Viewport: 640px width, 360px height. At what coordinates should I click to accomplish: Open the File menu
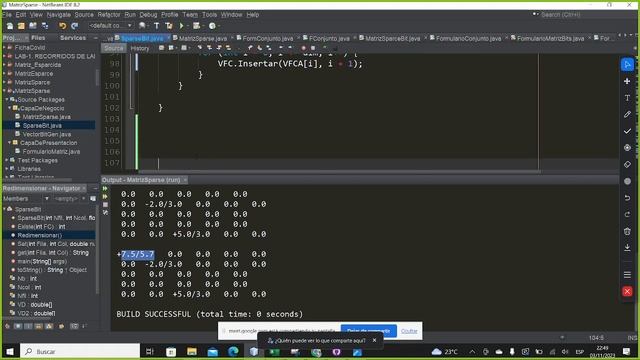[x=7, y=15]
